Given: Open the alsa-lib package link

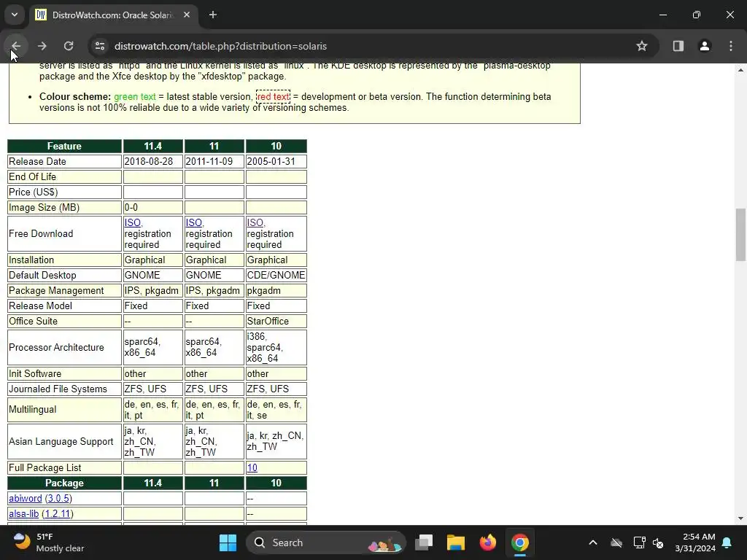Looking at the screenshot, I should 24,513.
